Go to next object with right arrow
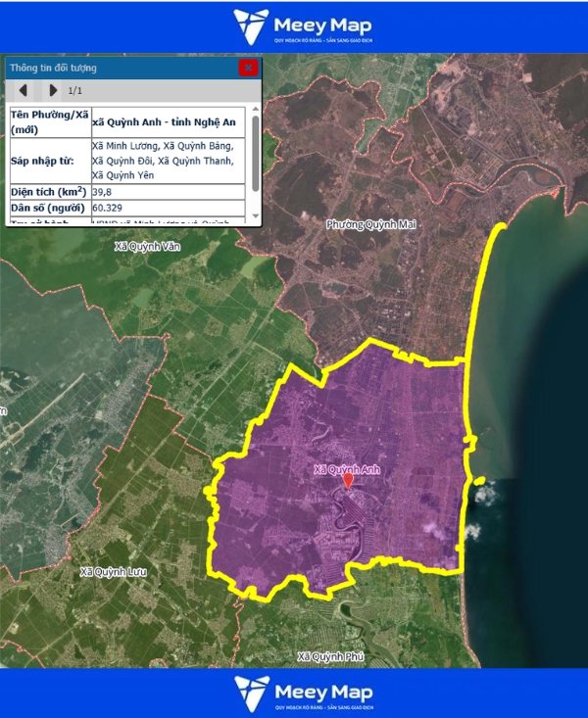 tap(53, 91)
